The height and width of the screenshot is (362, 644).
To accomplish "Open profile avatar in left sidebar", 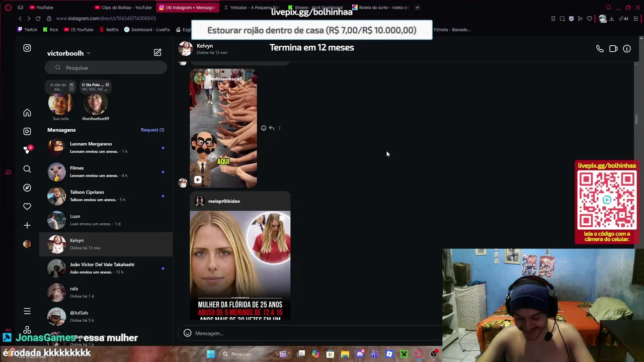I will tap(27, 244).
